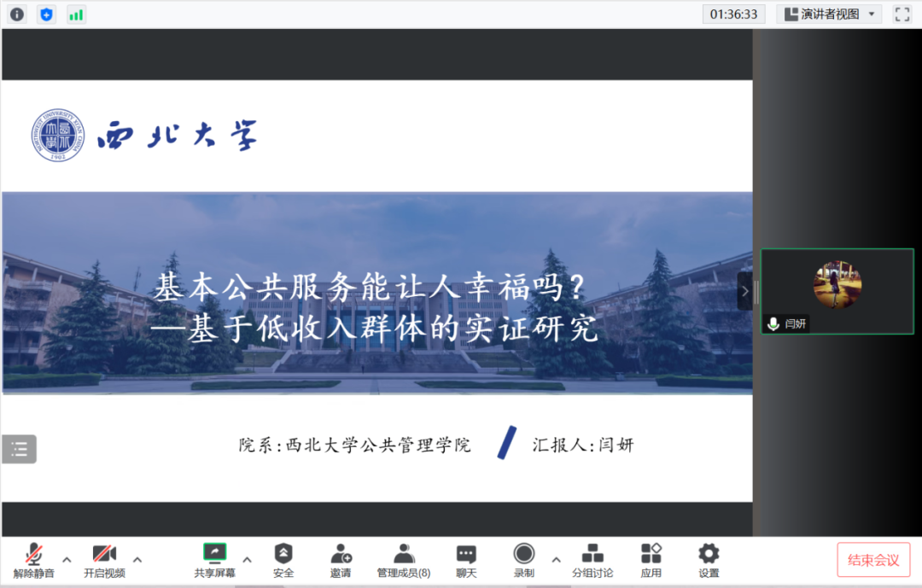Click the blue encryption shield icon
Screen dimensions: 922x588
tap(46, 15)
